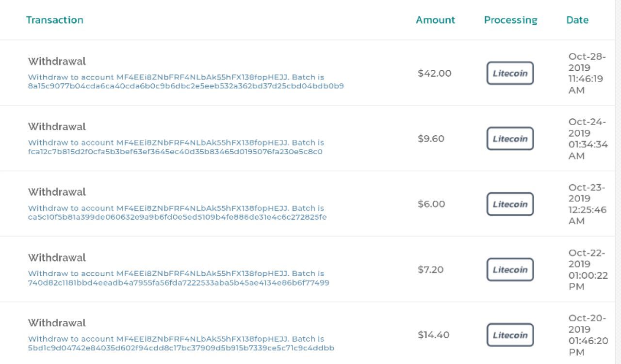Sort by the Amount column header
Image resolution: width=621 pixels, height=364 pixels.
[435, 20]
